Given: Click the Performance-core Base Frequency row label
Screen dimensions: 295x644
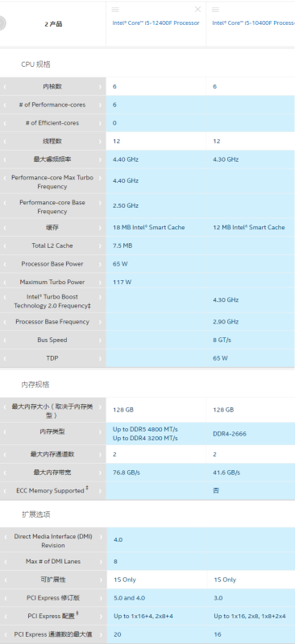Looking at the screenshot, I should [52, 207].
